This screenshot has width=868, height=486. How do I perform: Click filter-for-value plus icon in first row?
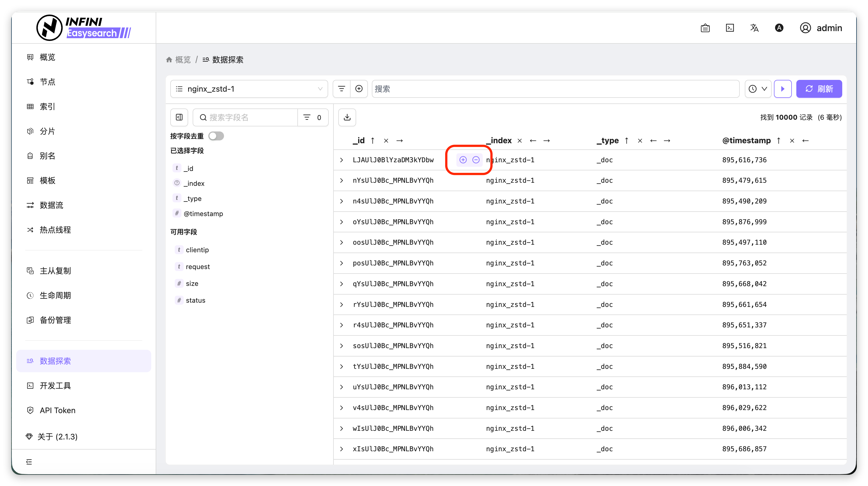point(463,160)
